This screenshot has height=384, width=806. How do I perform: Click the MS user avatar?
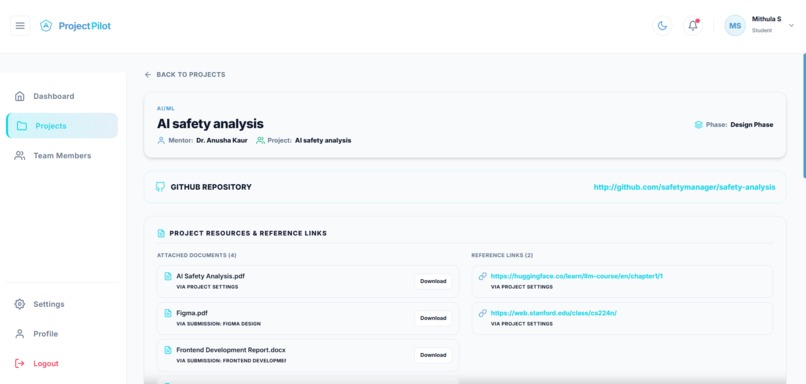(735, 26)
